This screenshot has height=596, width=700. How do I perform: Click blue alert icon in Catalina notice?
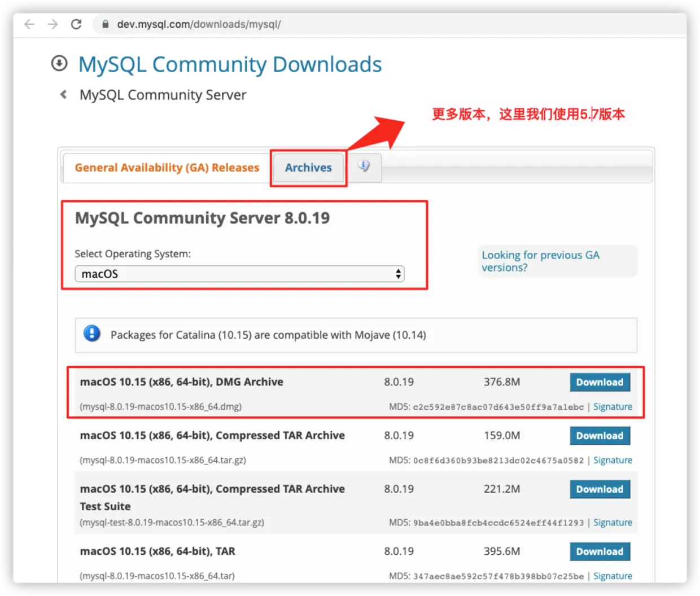click(91, 334)
